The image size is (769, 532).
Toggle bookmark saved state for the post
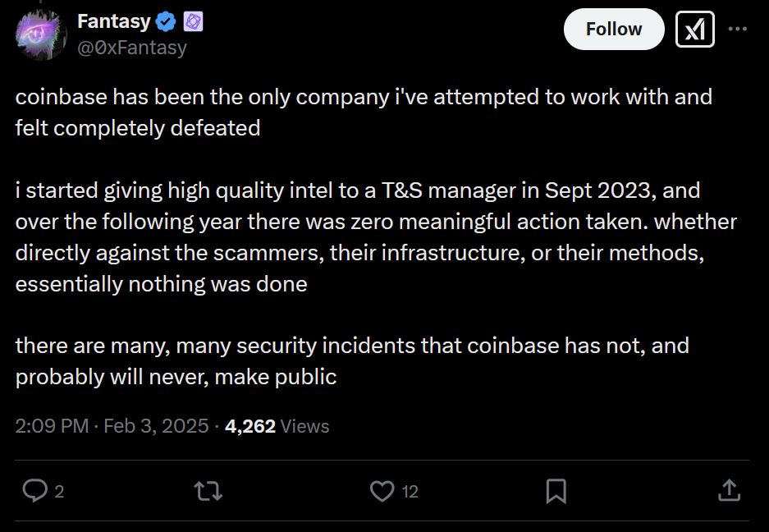(x=556, y=491)
